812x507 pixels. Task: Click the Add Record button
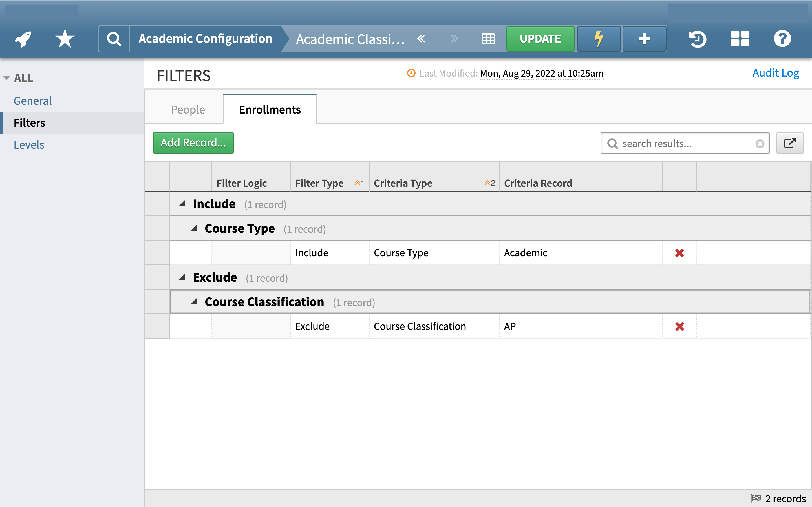[193, 143]
